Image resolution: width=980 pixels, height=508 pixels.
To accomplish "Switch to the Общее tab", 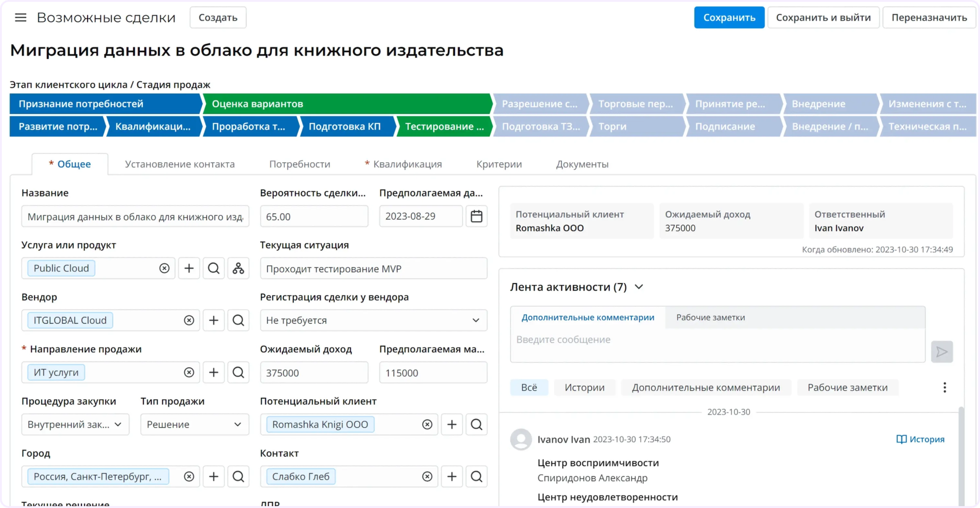I will (70, 164).
